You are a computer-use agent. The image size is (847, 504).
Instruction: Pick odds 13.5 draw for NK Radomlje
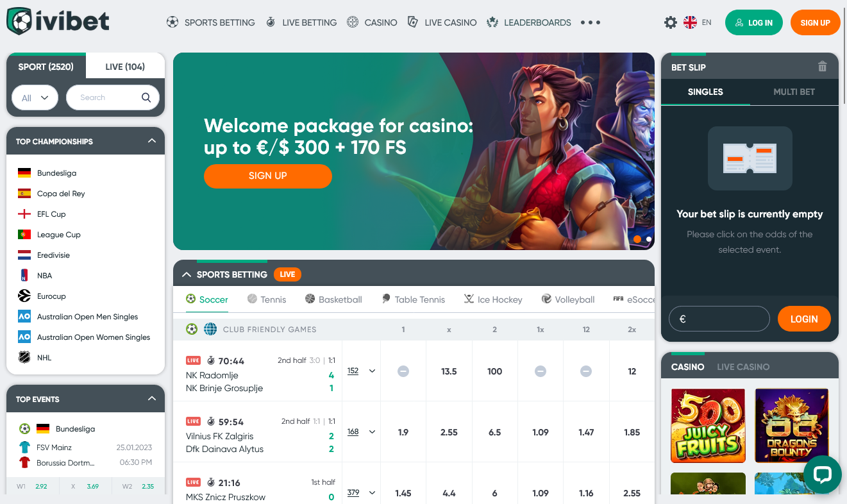point(449,371)
